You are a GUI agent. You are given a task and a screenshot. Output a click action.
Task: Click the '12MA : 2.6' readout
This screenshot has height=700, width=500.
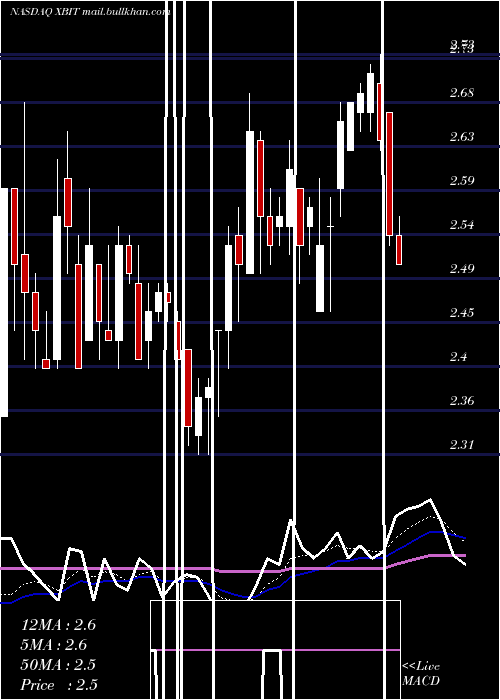point(58,625)
